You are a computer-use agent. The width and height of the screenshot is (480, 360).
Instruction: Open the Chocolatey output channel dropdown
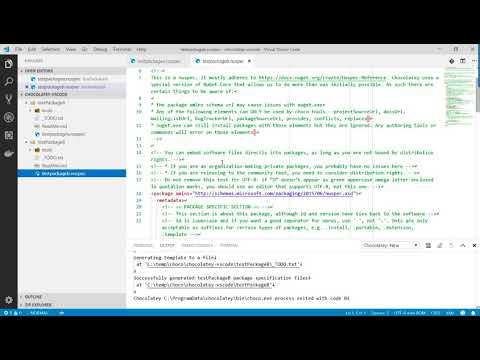[390, 245]
